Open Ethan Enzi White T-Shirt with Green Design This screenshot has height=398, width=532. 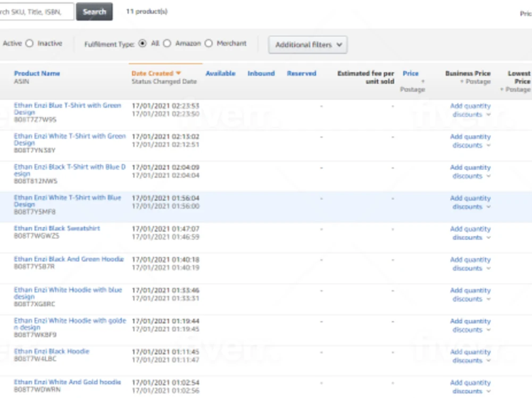pos(70,139)
